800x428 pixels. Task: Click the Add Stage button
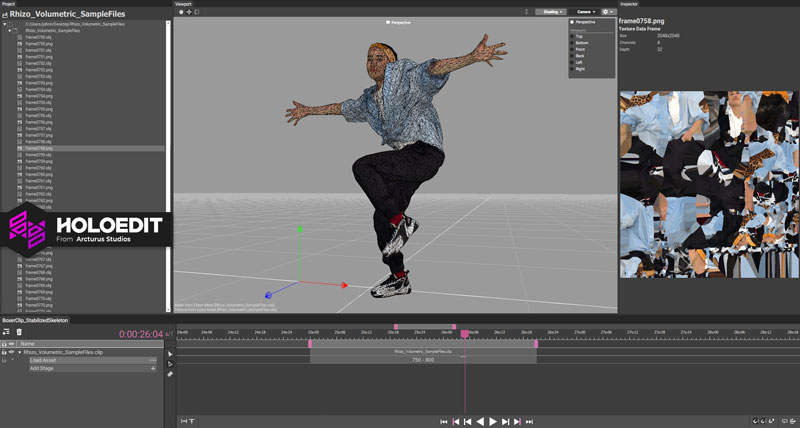[x=42, y=368]
